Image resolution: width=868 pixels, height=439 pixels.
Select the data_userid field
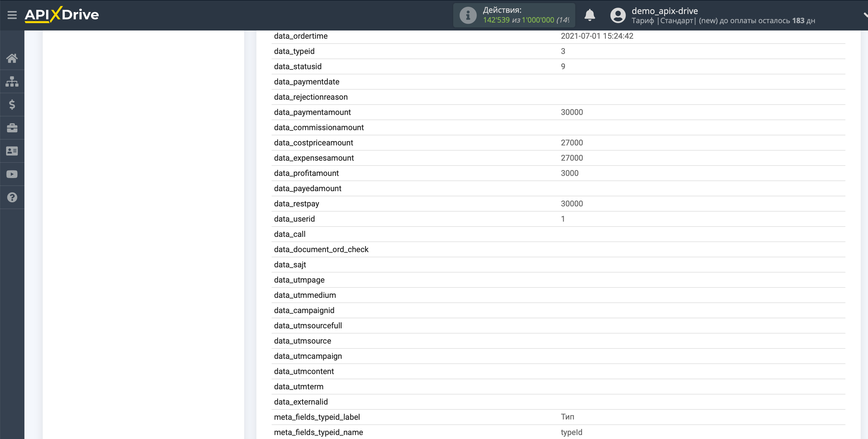(x=294, y=219)
